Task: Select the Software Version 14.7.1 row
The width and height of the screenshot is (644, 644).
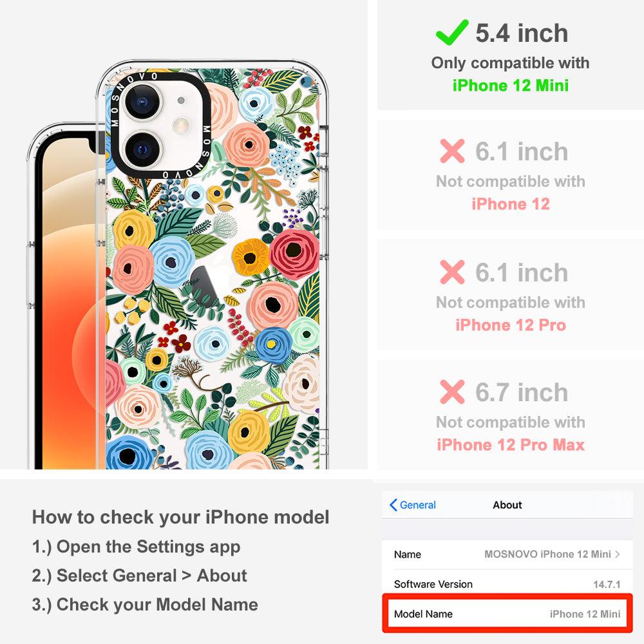Action: [x=507, y=583]
